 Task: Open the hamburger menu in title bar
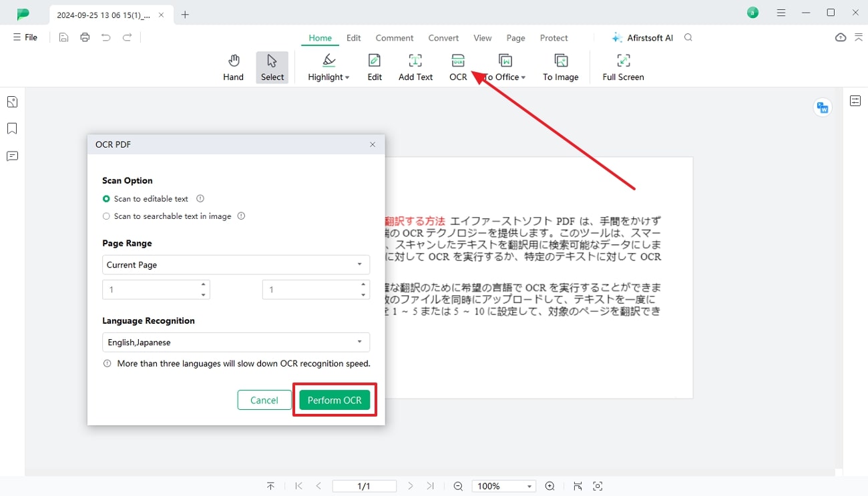click(781, 13)
